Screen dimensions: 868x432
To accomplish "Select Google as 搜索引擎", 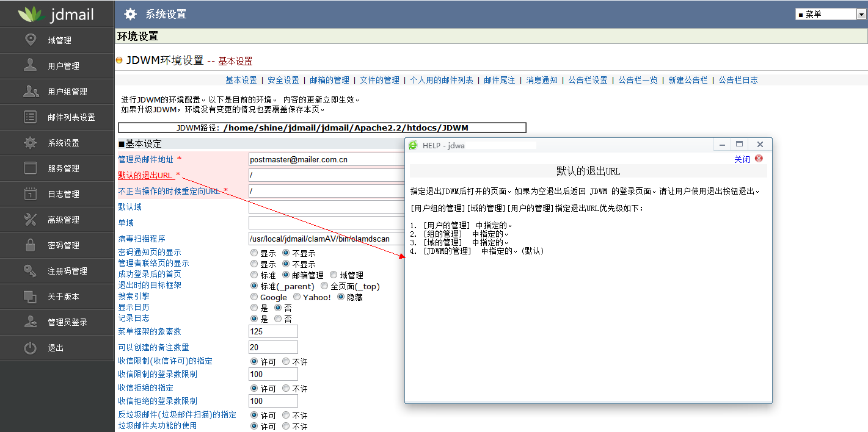I will (254, 297).
